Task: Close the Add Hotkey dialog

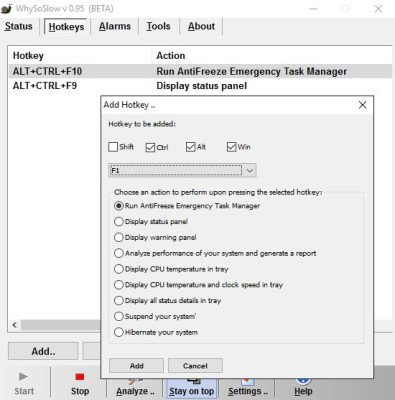Action: (362, 105)
